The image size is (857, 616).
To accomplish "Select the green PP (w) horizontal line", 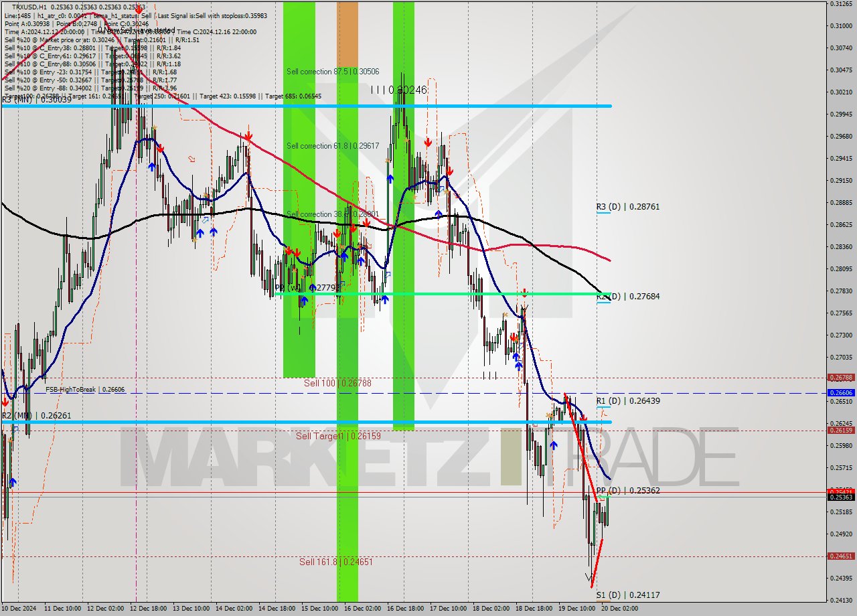I will pyautogui.click(x=442, y=293).
